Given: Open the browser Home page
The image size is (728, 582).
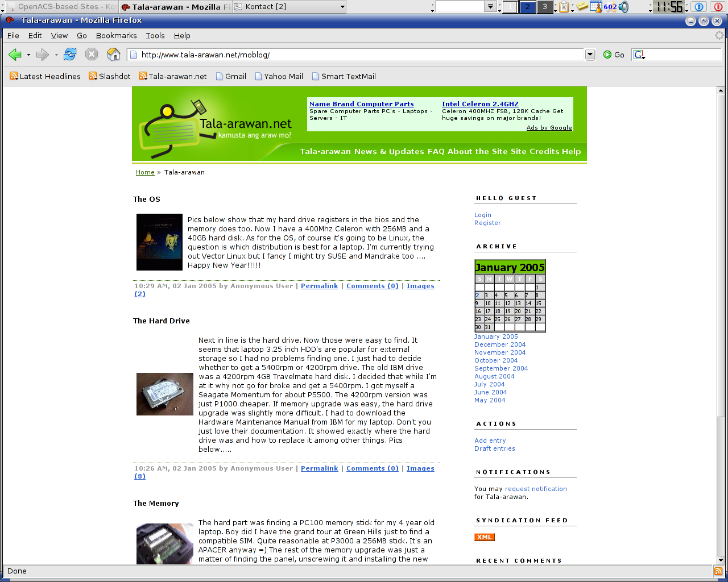Looking at the screenshot, I should coord(113,55).
